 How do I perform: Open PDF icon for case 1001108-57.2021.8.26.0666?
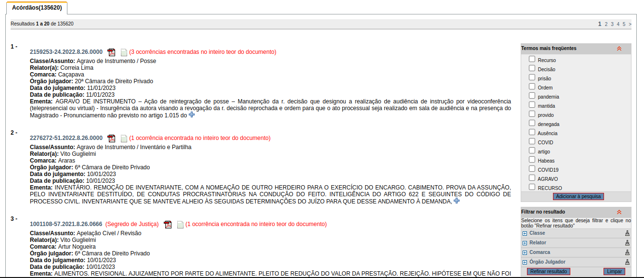coord(168,225)
